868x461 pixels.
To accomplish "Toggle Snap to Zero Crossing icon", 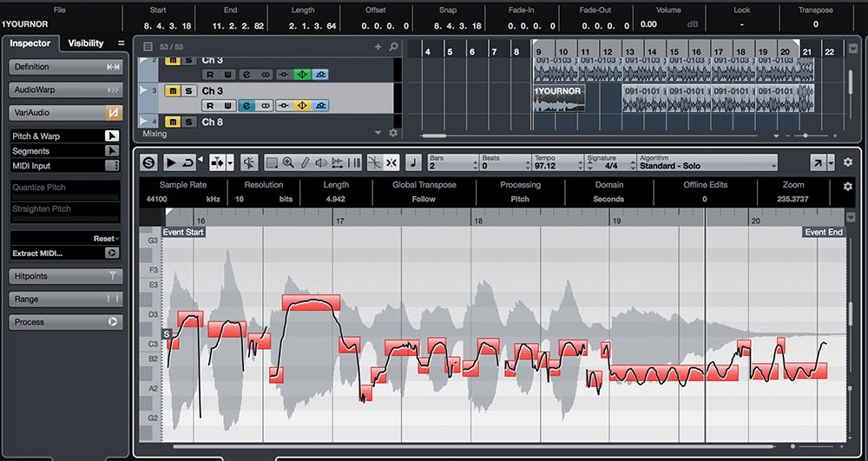I will [250, 162].
